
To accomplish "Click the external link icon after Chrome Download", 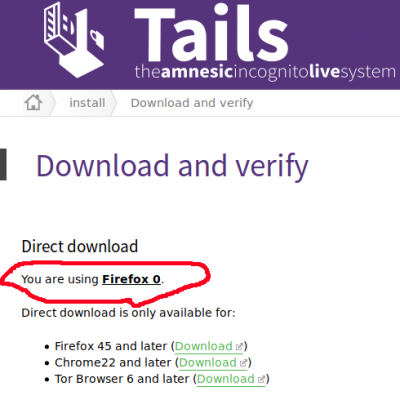I will point(243,363).
